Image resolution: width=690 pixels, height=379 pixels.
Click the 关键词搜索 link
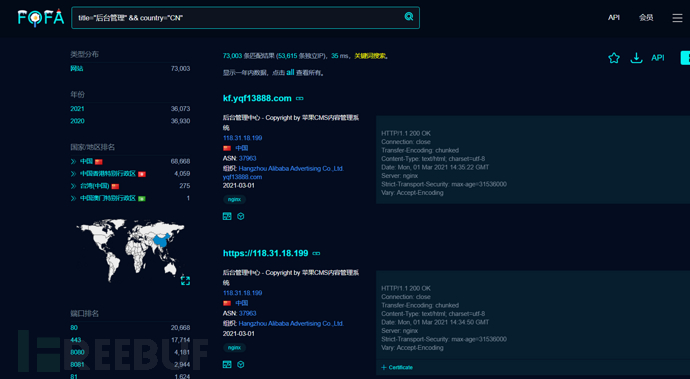tap(370, 56)
